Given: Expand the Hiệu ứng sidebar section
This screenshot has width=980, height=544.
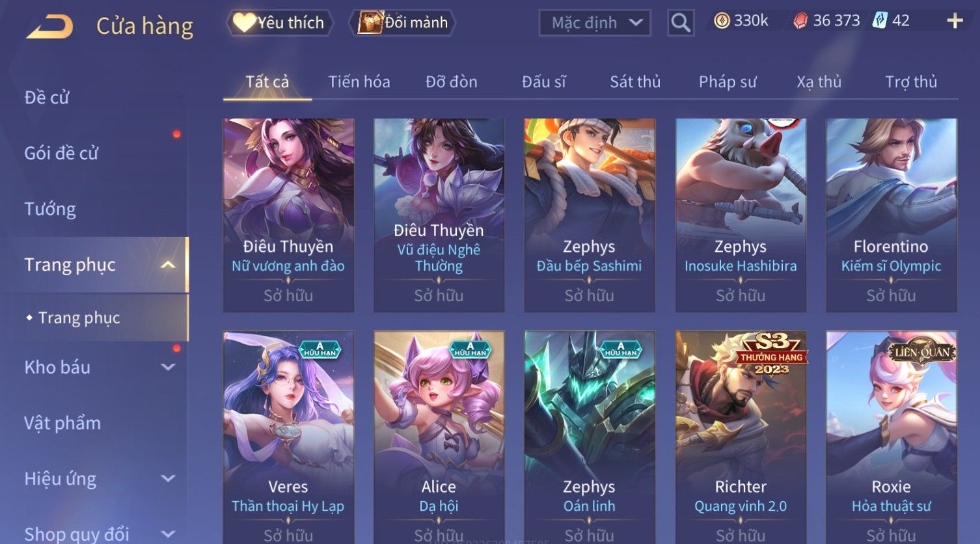Looking at the screenshot, I should point(168,479).
